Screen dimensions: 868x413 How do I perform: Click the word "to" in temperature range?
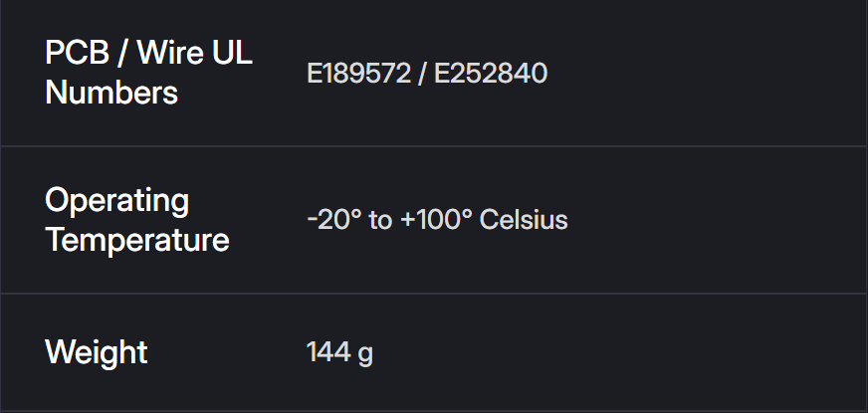coord(380,220)
